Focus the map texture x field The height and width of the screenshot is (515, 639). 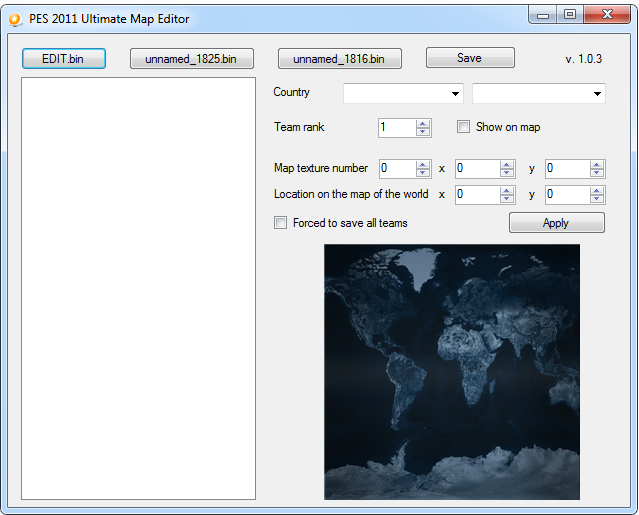tap(478, 169)
